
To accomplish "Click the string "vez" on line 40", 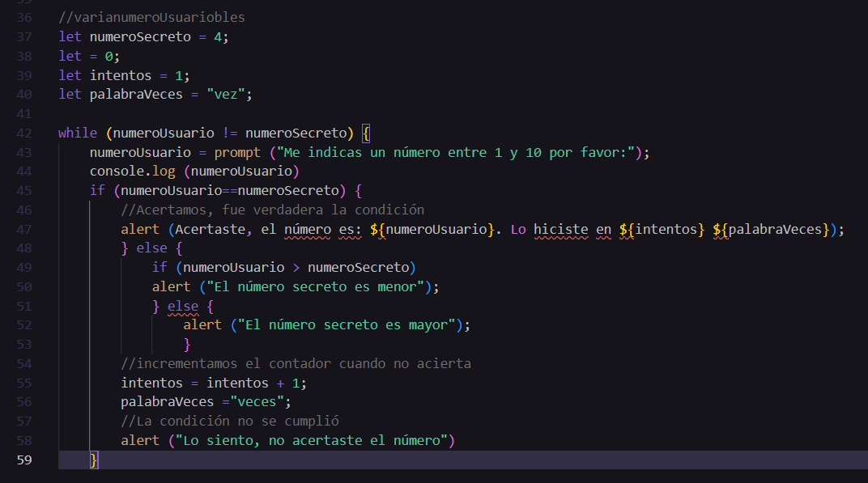I will tap(225, 95).
